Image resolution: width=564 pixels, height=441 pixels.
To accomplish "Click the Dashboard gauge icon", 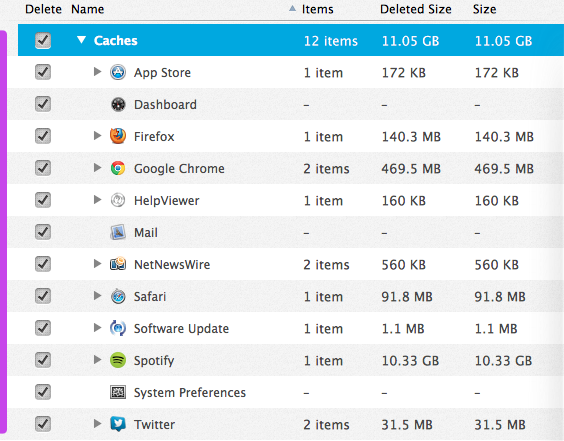I will [x=118, y=104].
